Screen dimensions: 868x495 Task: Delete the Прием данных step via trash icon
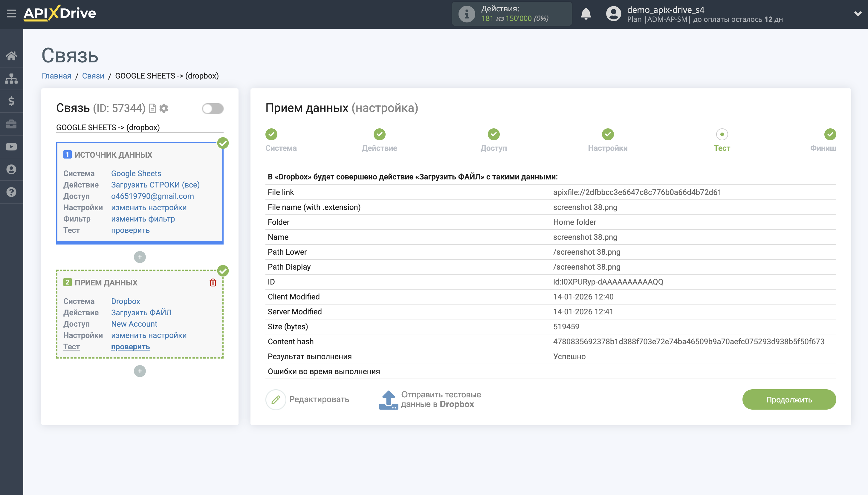[x=213, y=282]
